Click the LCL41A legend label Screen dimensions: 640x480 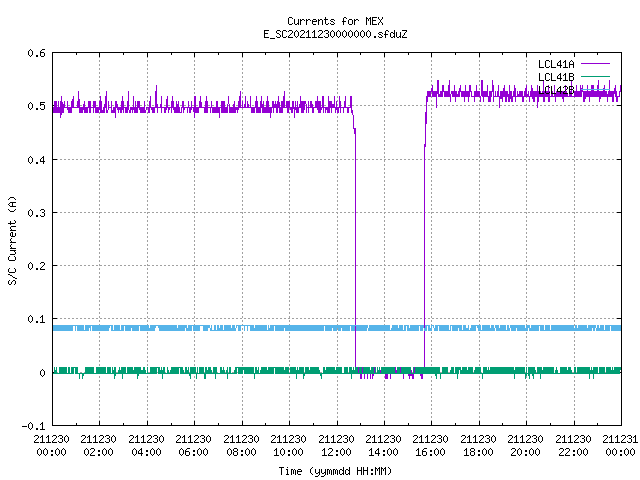coord(556,64)
